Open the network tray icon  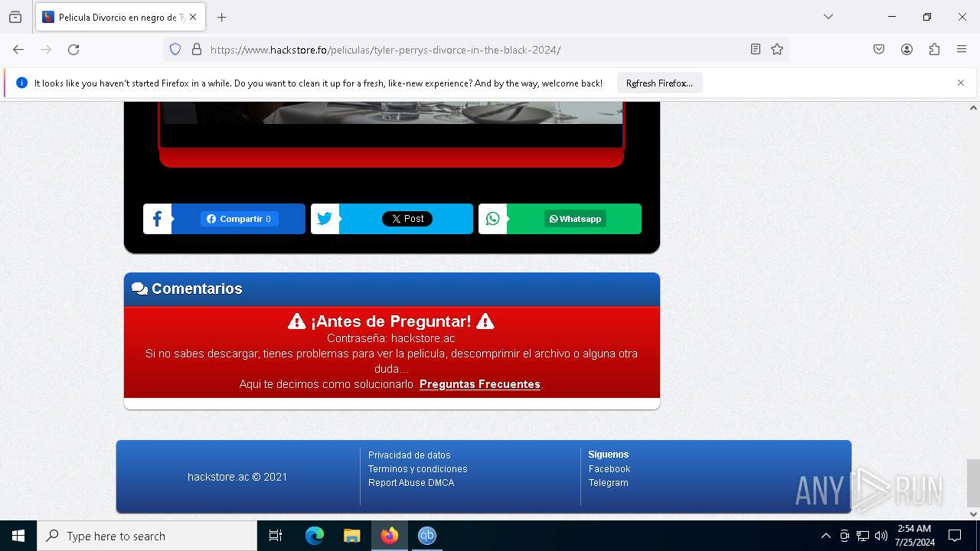(863, 536)
